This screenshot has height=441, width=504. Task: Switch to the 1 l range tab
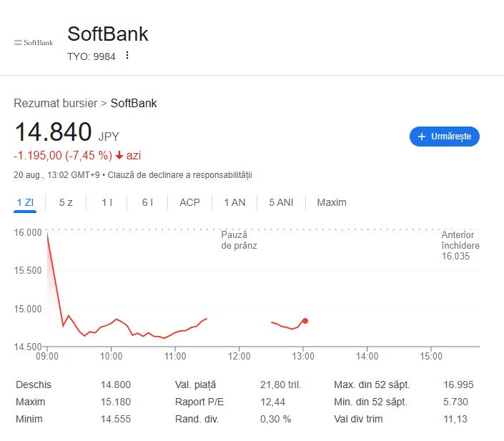(107, 202)
